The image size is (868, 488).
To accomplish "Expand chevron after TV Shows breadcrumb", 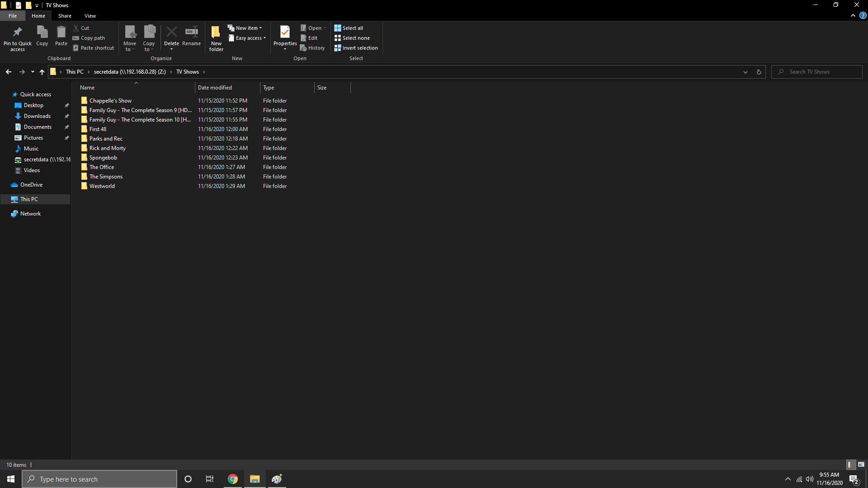I will coord(204,72).
